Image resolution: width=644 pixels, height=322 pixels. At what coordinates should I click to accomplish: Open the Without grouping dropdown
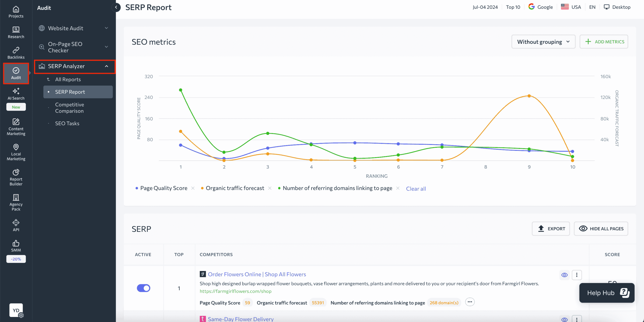pos(543,41)
